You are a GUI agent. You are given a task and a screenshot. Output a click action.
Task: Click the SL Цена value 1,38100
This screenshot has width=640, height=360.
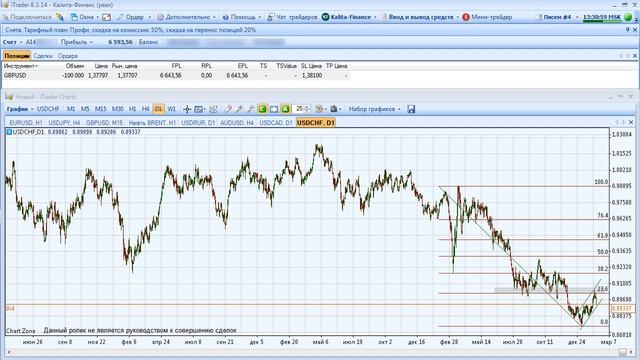(x=312, y=76)
